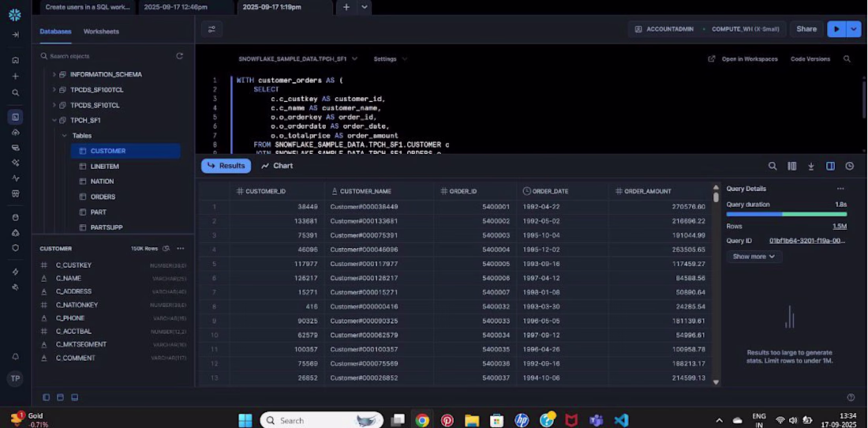This screenshot has height=428, width=868.
Task: Open the Query ID link
Action: (x=808, y=241)
